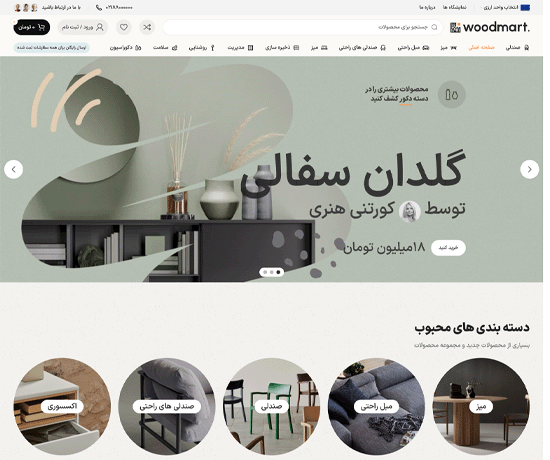Click با ما در ارتباط باشید link
Screen dimensions: 550x460
(x=61, y=7)
